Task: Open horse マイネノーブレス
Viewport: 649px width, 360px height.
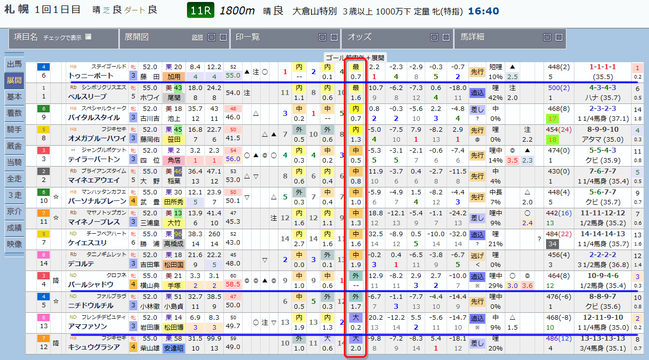Action: click(94, 222)
